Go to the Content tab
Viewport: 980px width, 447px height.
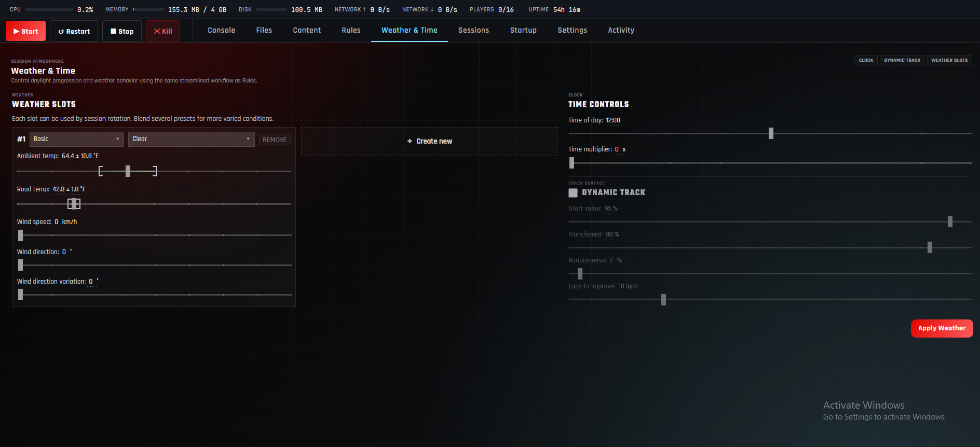coord(307,30)
